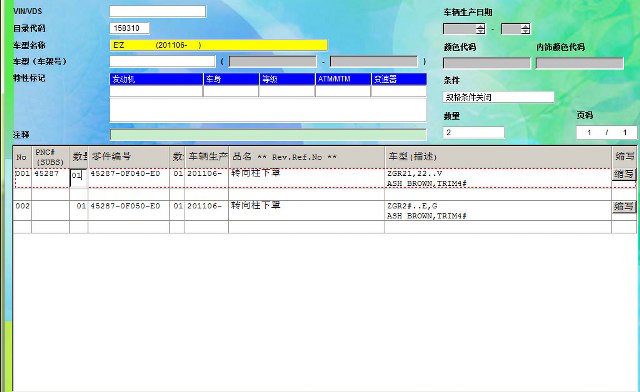
Task: Click the 01 quantity before part 45287-0F050-E0
Action: point(81,206)
